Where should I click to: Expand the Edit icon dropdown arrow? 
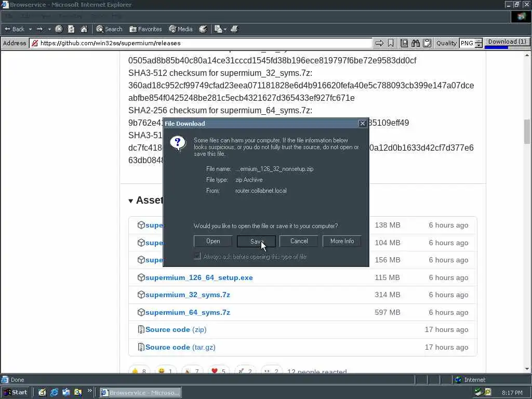point(225,29)
